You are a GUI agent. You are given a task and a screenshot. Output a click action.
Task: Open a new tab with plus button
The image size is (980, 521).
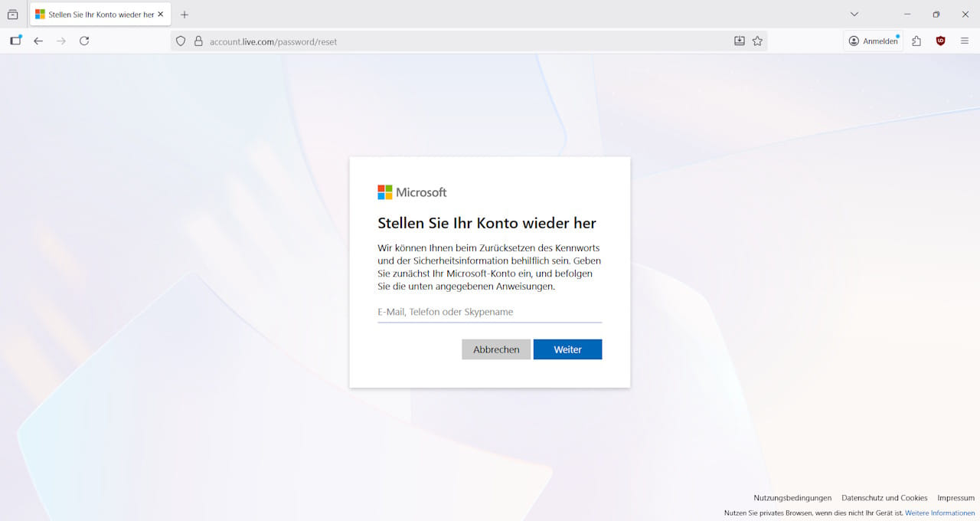185,15
